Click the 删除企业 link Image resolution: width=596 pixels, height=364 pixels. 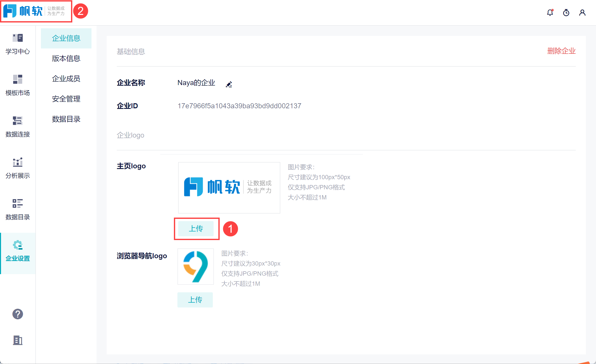coord(561,51)
